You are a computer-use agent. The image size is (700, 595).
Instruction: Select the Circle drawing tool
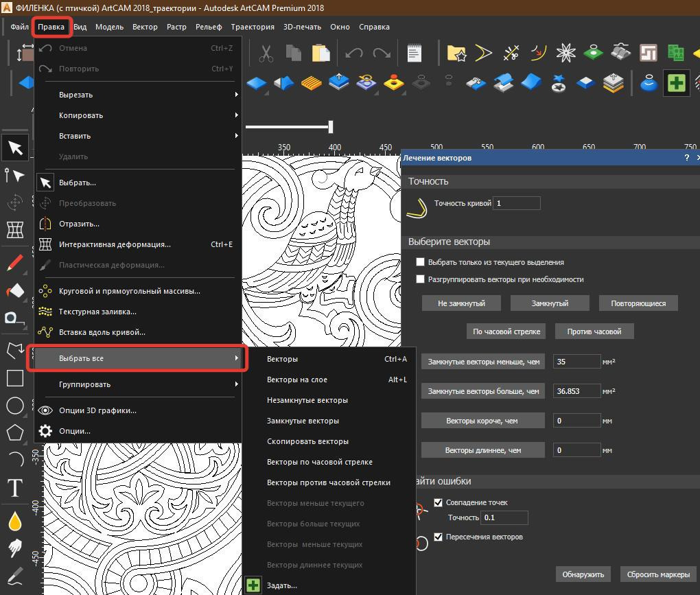pos(15,406)
